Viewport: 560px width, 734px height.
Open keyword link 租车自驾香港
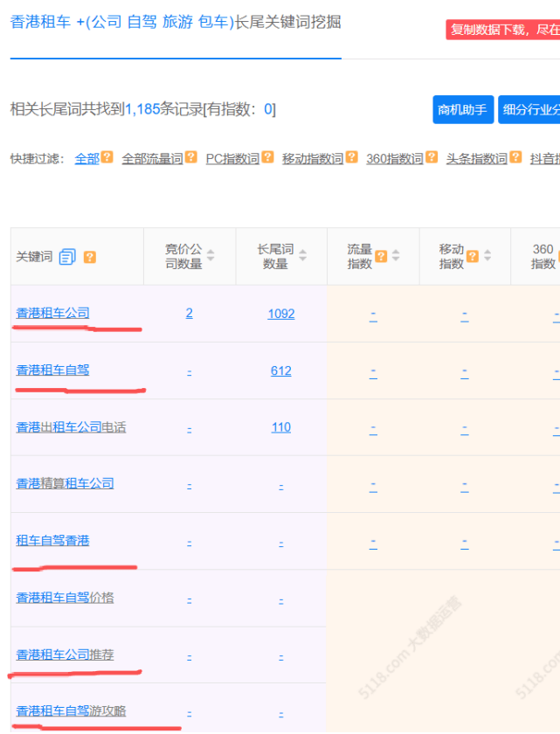[53, 541]
